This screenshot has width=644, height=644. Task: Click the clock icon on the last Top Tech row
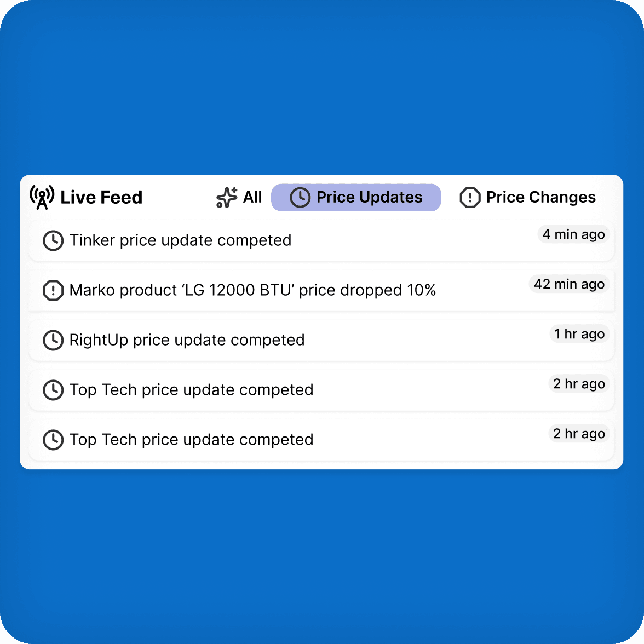click(53, 440)
